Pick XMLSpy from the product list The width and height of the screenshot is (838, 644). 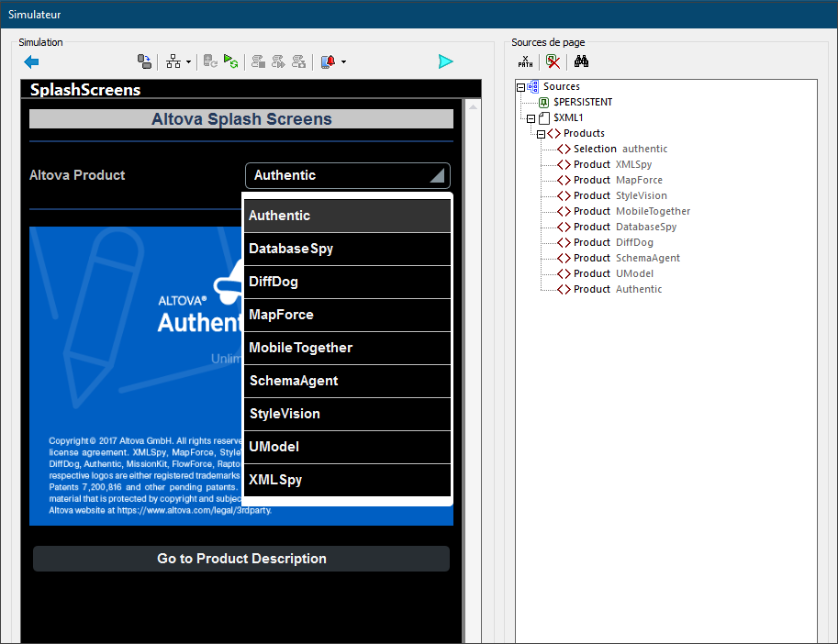[x=347, y=480]
